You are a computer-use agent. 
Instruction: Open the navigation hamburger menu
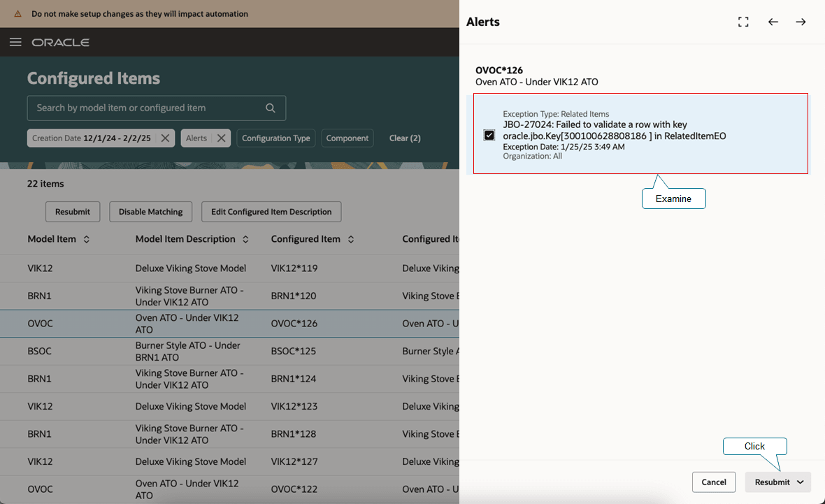(x=15, y=42)
